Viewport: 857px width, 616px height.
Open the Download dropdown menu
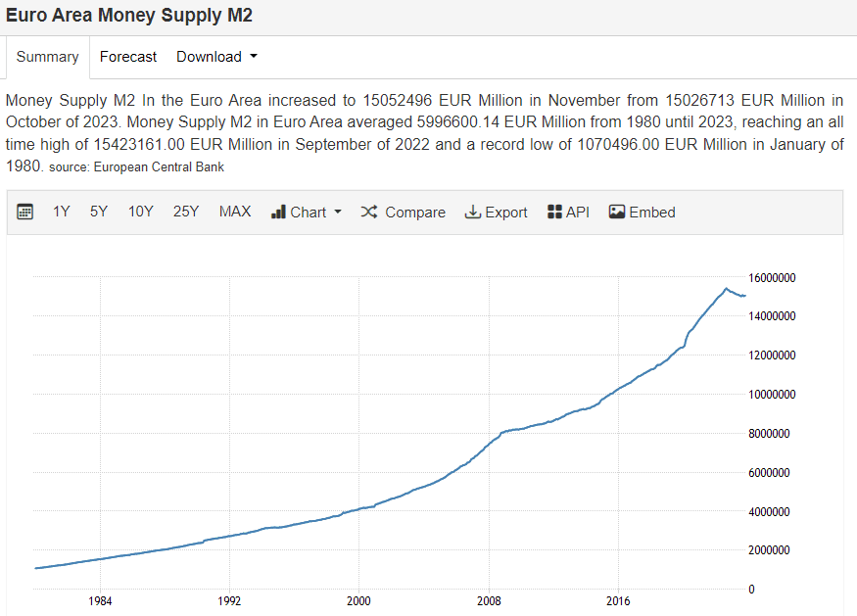[x=216, y=57]
